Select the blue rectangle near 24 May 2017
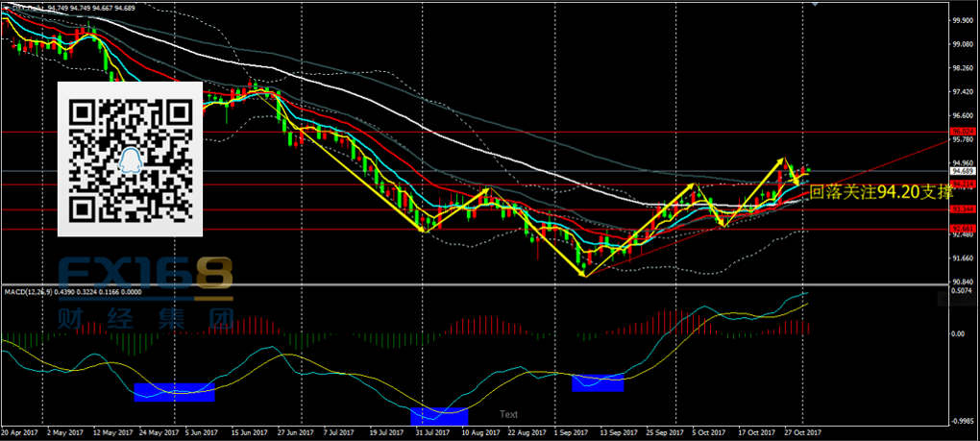 tap(174, 392)
